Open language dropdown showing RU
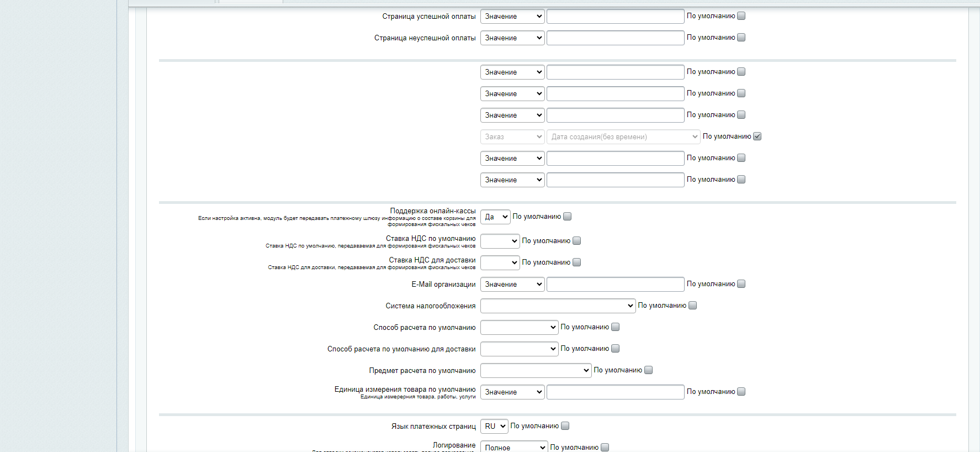This screenshot has height=452, width=980. click(x=494, y=426)
